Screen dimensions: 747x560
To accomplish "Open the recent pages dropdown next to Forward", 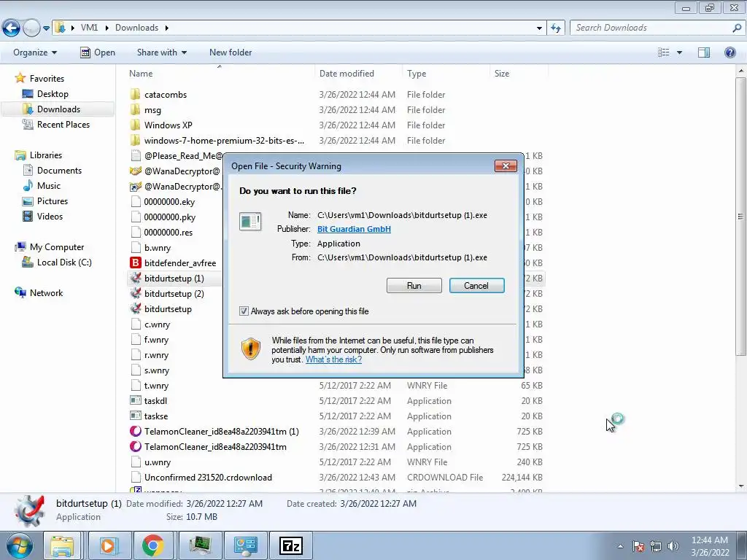I will coord(46,28).
